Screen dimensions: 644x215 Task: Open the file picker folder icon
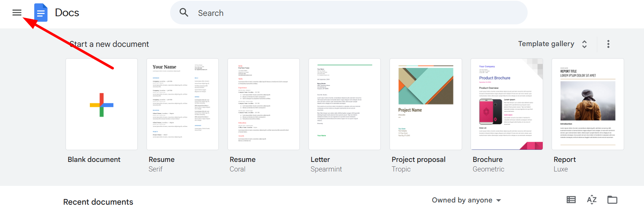click(x=612, y=200)
